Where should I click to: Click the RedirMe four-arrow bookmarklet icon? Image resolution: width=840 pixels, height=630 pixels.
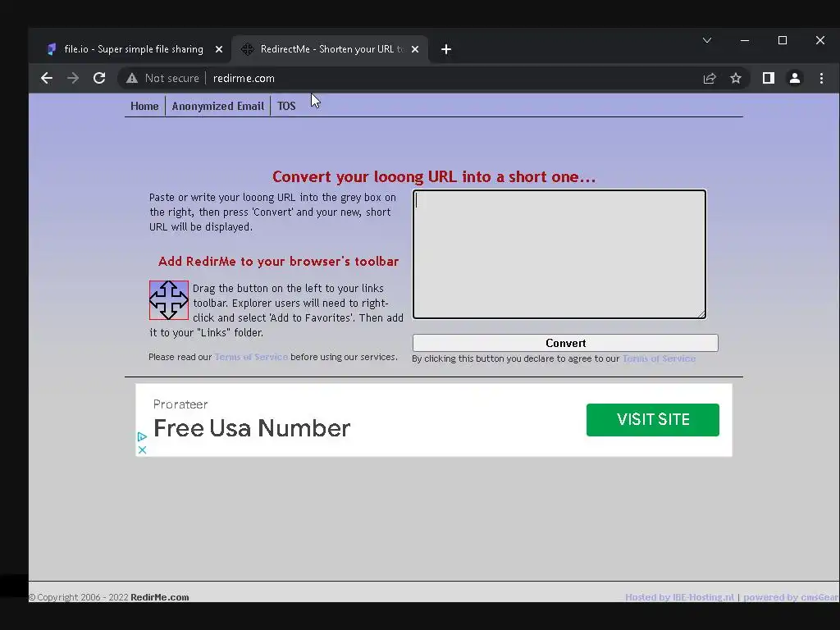169,300
